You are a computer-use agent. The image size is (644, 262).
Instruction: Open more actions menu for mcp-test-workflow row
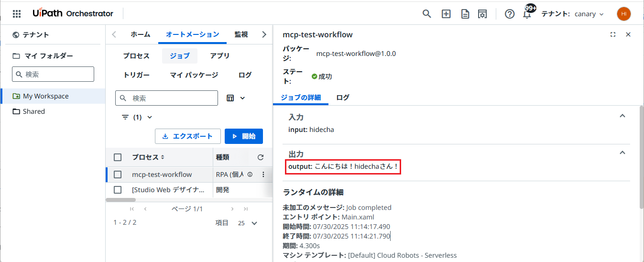click(263, 175)
